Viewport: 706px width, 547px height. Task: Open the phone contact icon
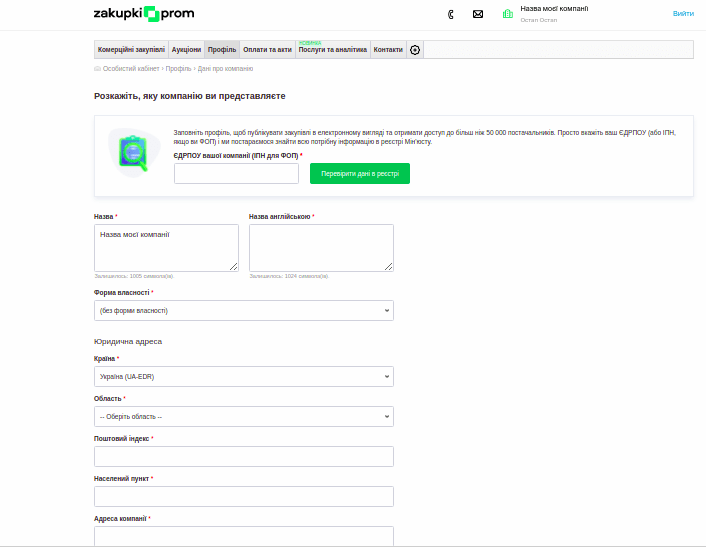tap(451, 14)
